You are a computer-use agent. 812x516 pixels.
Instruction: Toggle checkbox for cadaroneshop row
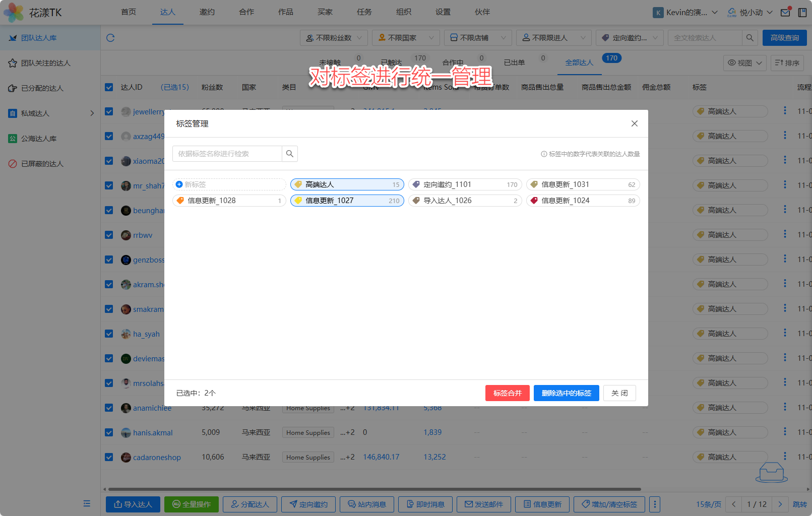click(109, 457)
